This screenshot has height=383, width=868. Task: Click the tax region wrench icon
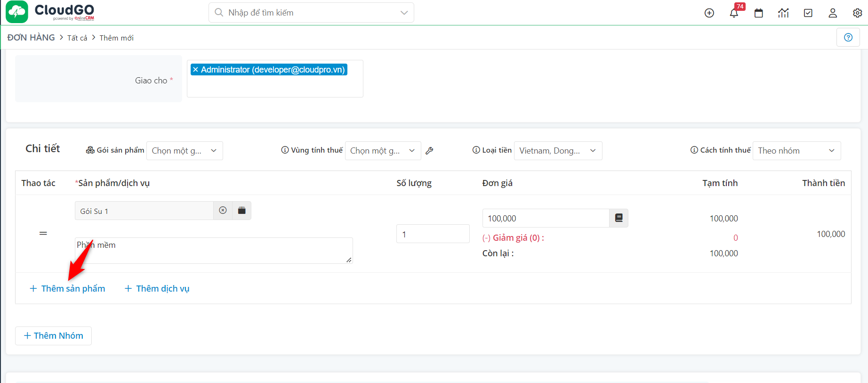tap(429, 151)
